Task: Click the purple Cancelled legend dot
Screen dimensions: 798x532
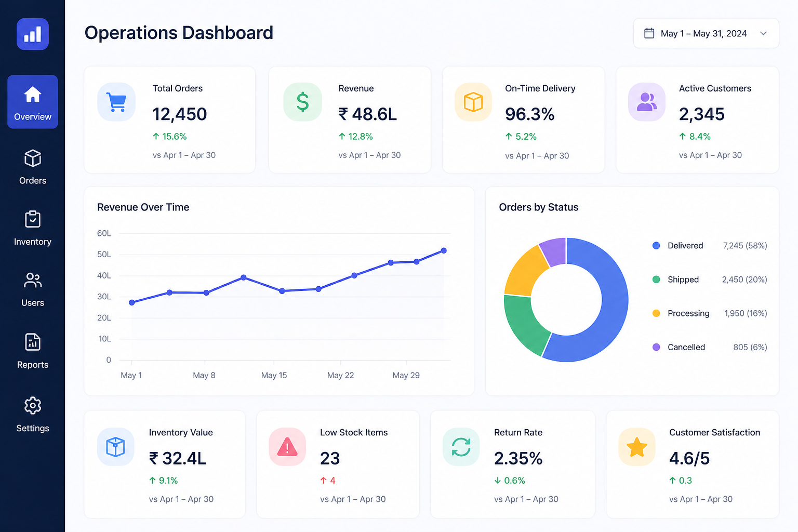Action: (x=656, y=347)
